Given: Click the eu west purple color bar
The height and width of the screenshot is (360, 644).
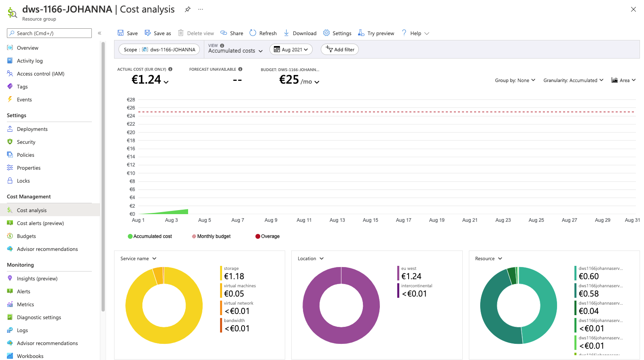Looking at the screenshot, I should [x=398, y=273].
